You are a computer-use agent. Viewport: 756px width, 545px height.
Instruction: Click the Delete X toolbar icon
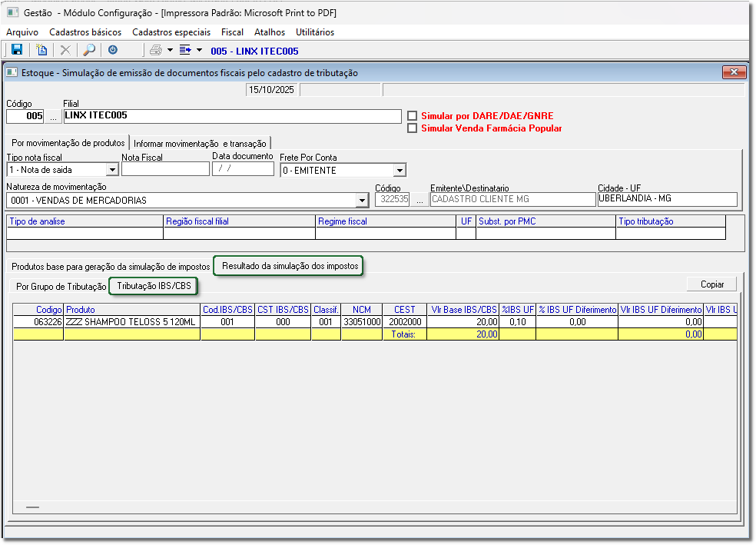pyautogui.click(x=65, y=50)
